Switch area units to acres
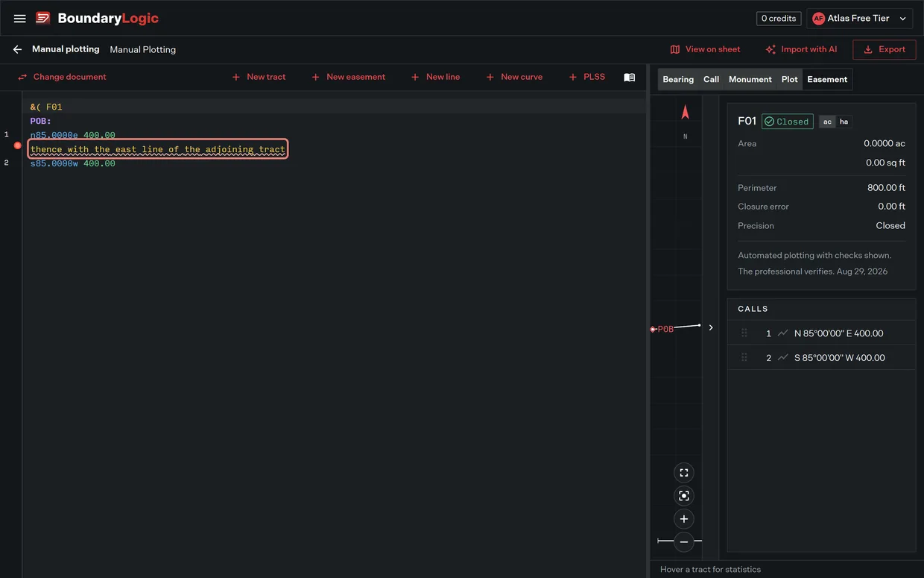The width and height of the screenshot is (924, 578). (827, 122)
